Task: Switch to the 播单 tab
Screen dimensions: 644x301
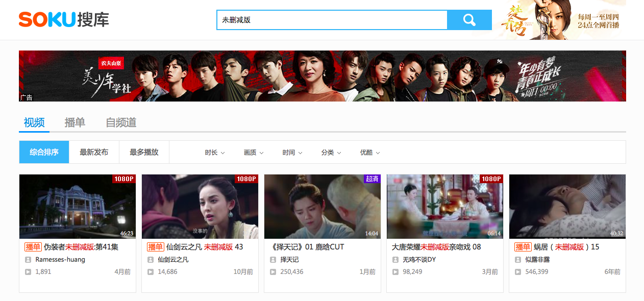Action: tap(75, 122)
